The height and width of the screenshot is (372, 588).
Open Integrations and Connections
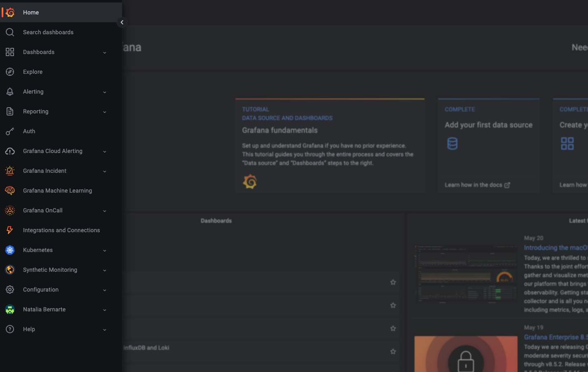click(x=61, y=230)
